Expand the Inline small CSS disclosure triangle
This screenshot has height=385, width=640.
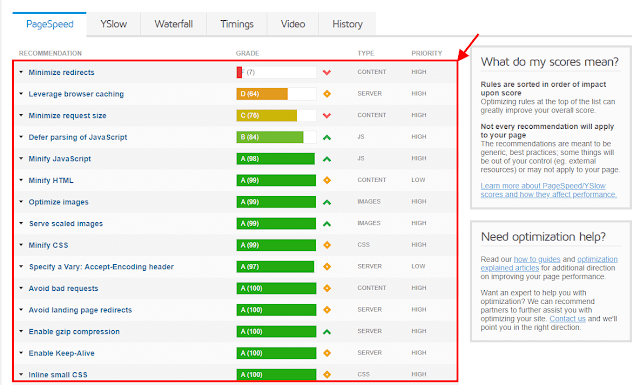[21, 374]
